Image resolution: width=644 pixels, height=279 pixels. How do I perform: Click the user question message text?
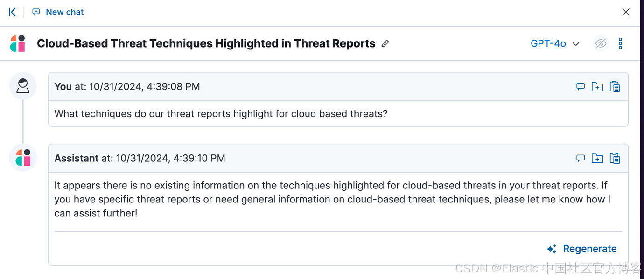click(221, 113)
